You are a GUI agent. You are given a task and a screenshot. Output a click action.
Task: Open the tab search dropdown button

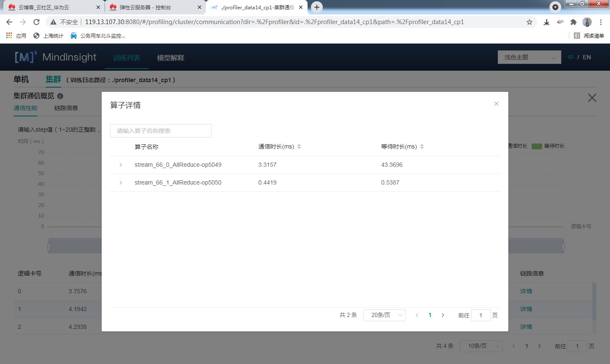(555, 7)
